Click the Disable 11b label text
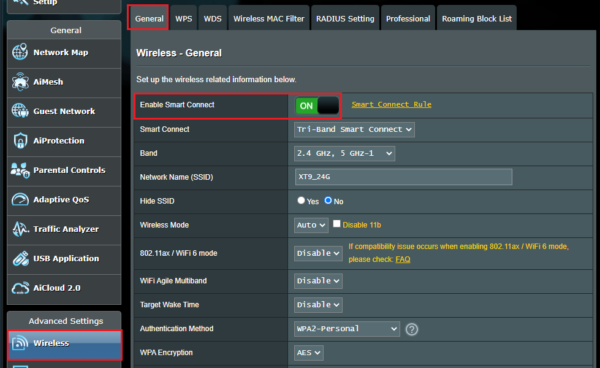600x368 pixels. click(362, 225)
